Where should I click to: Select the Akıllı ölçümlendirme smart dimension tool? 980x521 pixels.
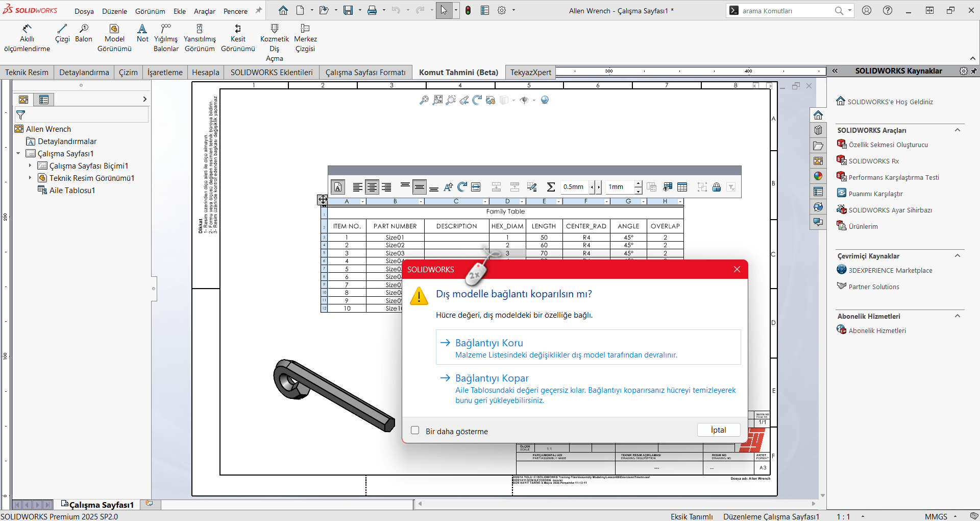pyautogui.click(x=27, y=38)
